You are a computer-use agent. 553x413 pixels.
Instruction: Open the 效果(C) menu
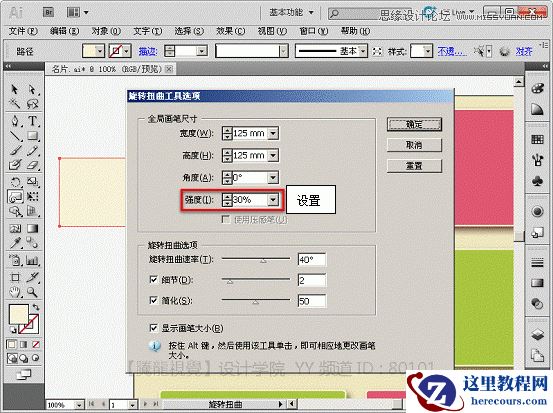[230, 31]
